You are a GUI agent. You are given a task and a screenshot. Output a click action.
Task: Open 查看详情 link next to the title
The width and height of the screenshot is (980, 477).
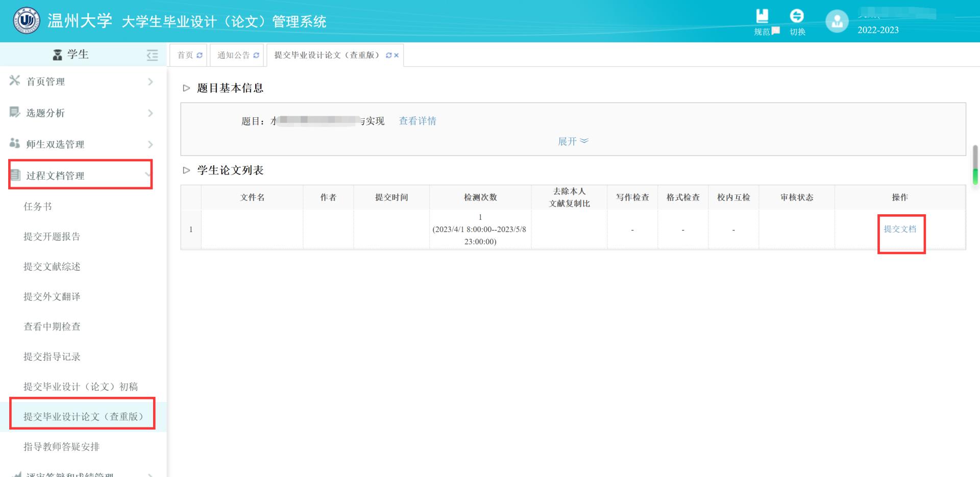click(418, 121)
